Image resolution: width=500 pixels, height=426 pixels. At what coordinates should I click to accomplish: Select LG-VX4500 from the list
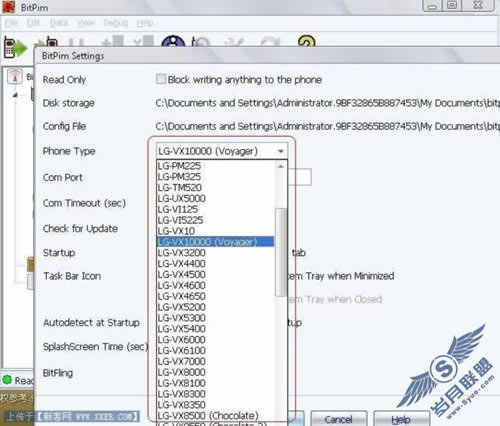215,274
